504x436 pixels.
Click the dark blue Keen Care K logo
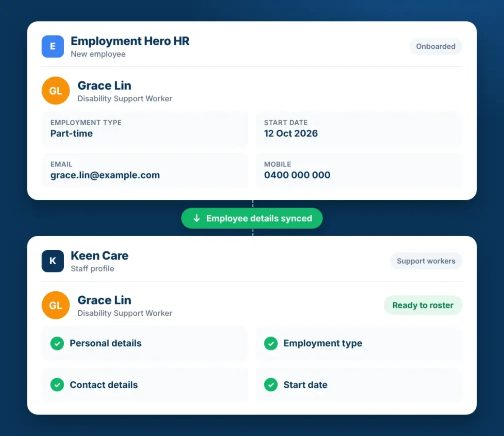(x=53, y=261)
